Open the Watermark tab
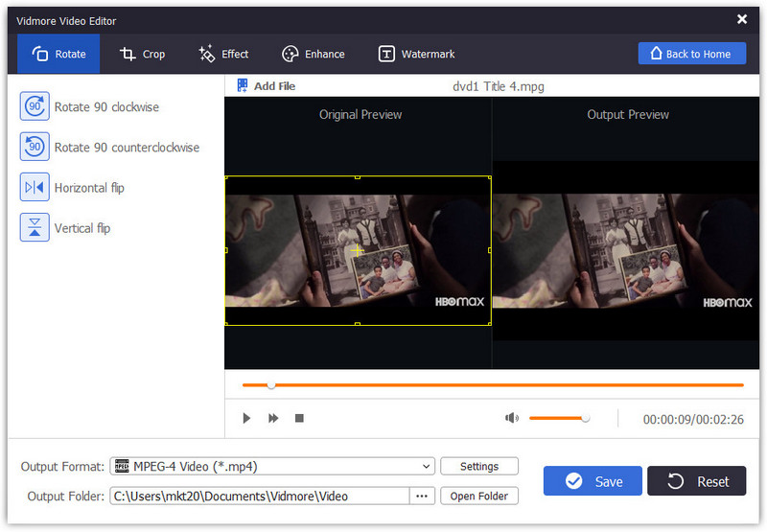This screenshot has height=532, width=767. tap(417, 54)
